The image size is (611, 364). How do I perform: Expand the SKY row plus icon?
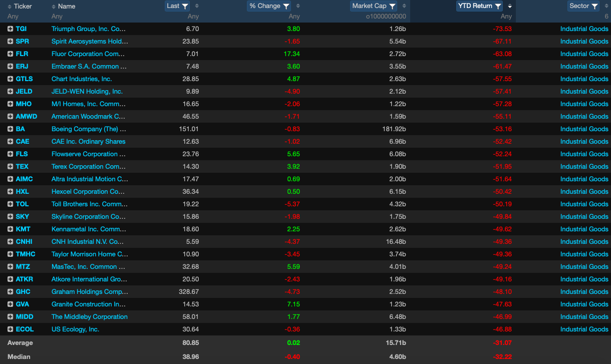coord(10,217)
